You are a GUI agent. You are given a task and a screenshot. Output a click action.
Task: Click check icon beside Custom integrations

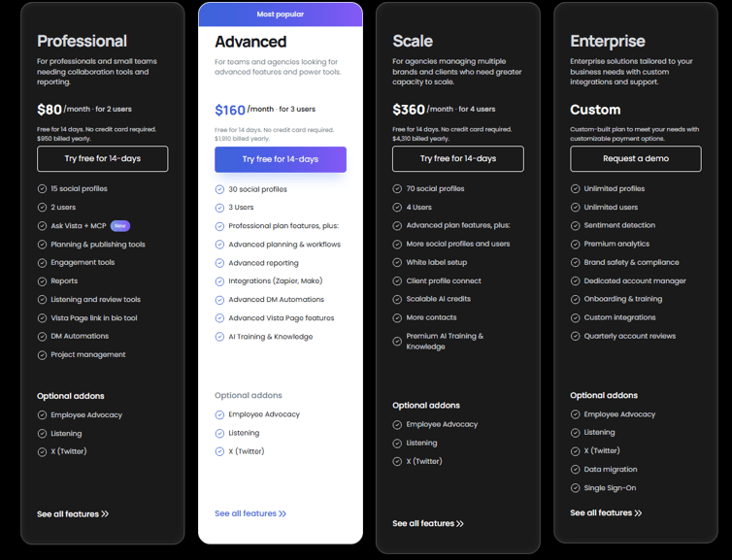tap(575, 317)
